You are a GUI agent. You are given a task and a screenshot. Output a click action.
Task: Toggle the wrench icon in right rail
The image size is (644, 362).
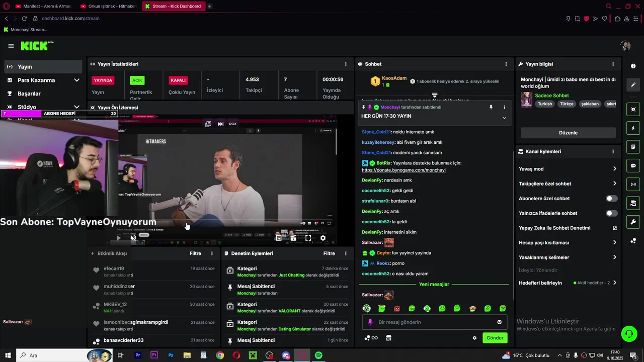(633, 222)
